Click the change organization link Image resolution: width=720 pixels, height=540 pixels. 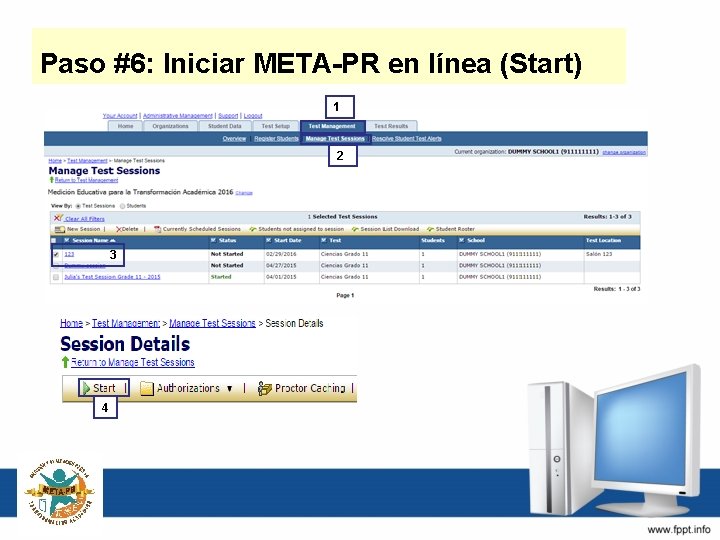pyautogui.click(x=624, y=152)
